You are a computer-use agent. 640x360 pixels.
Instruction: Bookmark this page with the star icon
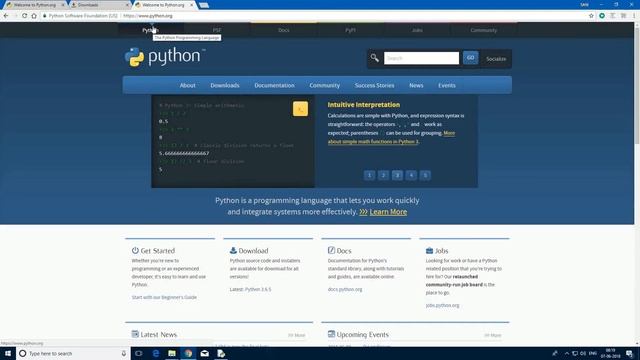coord(591,16)
